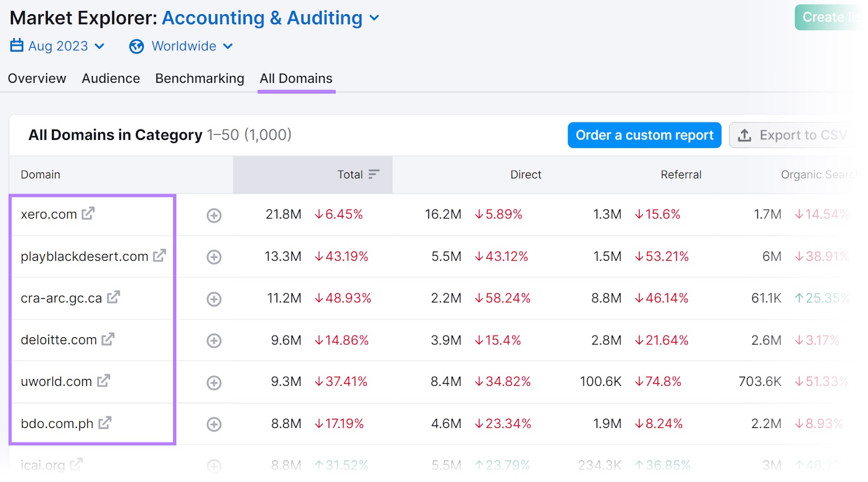Switch to the Audience tab
The image size is (868, 482).
(x=111, y=79)
